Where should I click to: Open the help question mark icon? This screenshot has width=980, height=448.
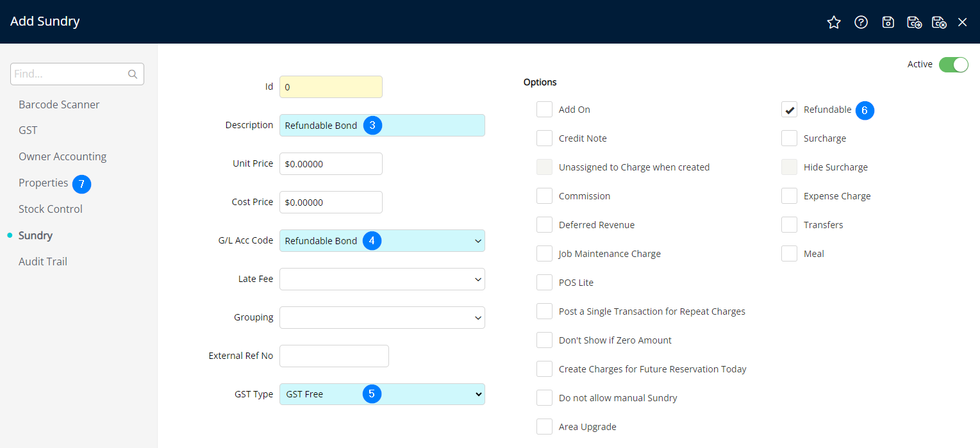pos(861,22)
